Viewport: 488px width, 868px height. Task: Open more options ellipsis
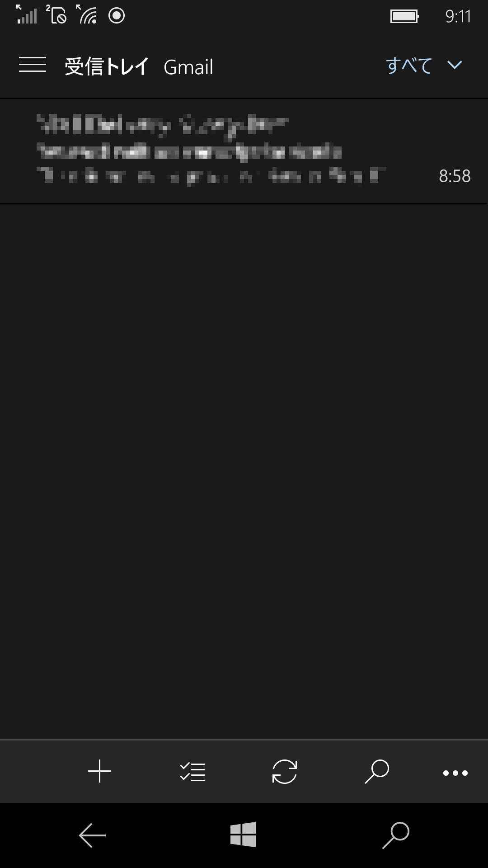click(x=455, y=773)
